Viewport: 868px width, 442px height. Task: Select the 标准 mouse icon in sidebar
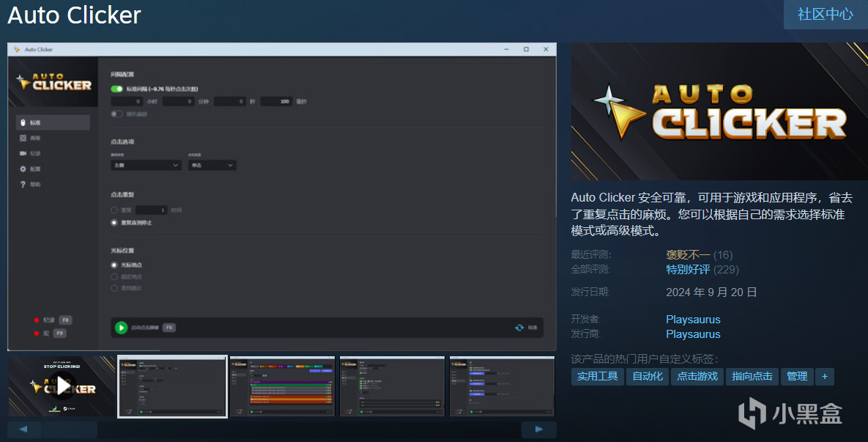(23, 122)
